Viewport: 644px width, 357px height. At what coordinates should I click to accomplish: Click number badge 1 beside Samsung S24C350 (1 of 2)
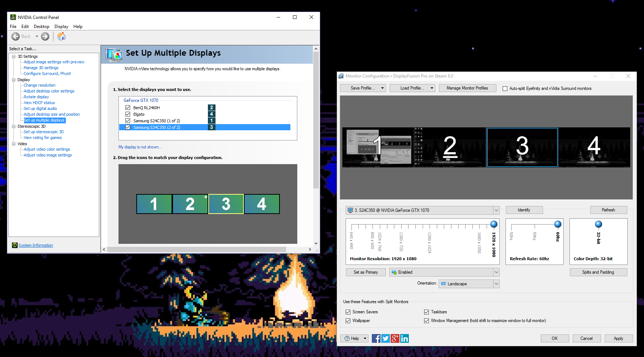point(212,121)
